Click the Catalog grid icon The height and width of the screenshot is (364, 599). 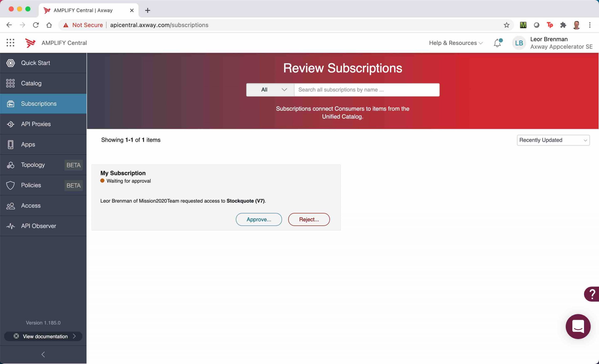[11, 83]
